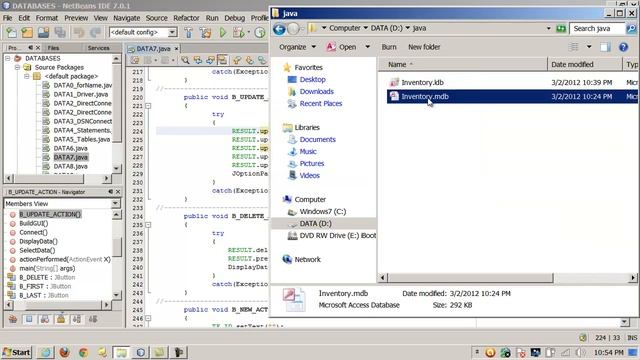640x360 pixels.
Task: Click the Search java input field
Action: (x=597, y=29)
